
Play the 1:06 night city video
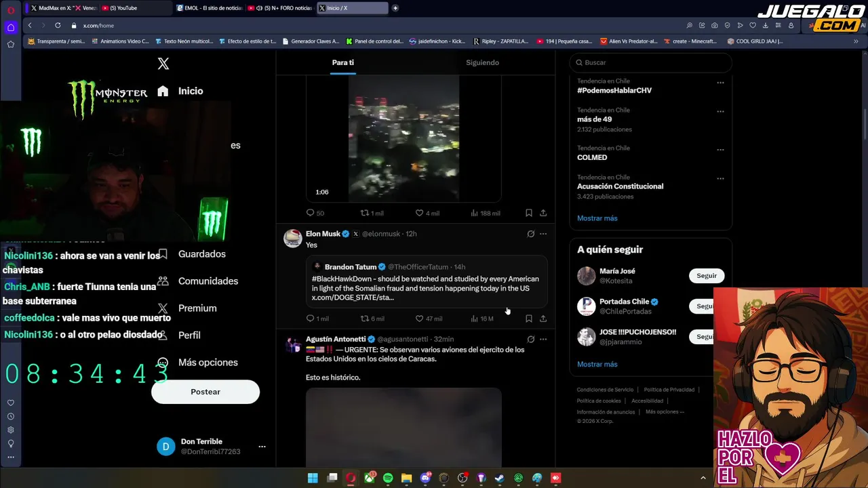pyautogui.click(x=403, y=139)
